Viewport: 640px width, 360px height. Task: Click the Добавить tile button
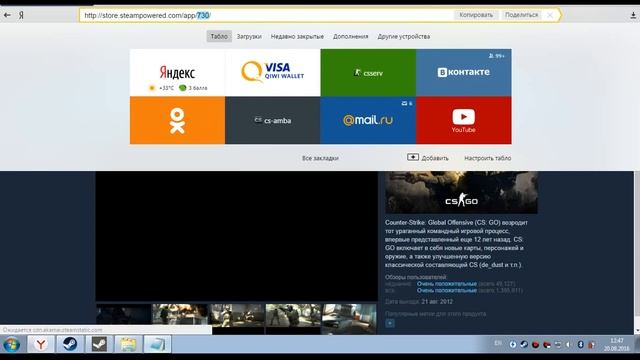coord(428,158)
